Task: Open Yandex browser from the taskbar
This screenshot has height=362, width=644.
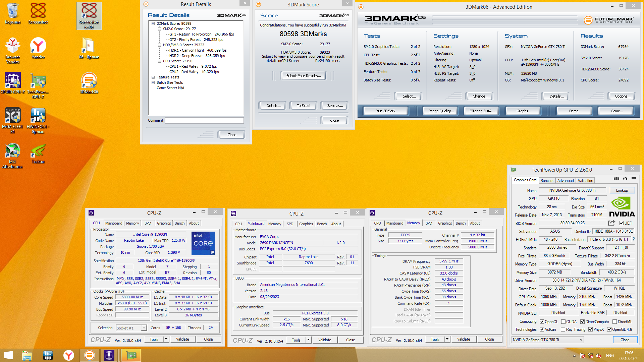Action: tap(69, 355)
